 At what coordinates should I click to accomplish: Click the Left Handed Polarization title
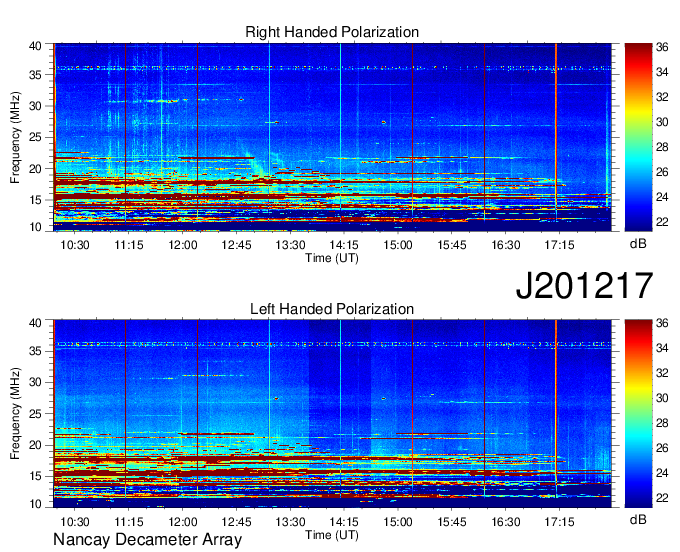pos(332,309)
